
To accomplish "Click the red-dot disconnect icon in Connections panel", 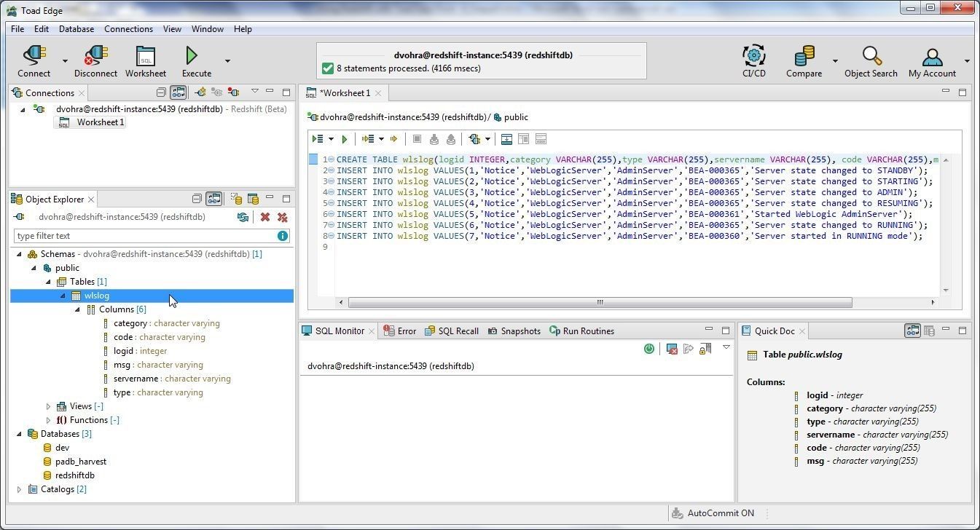I will click(x=233, y=92).
